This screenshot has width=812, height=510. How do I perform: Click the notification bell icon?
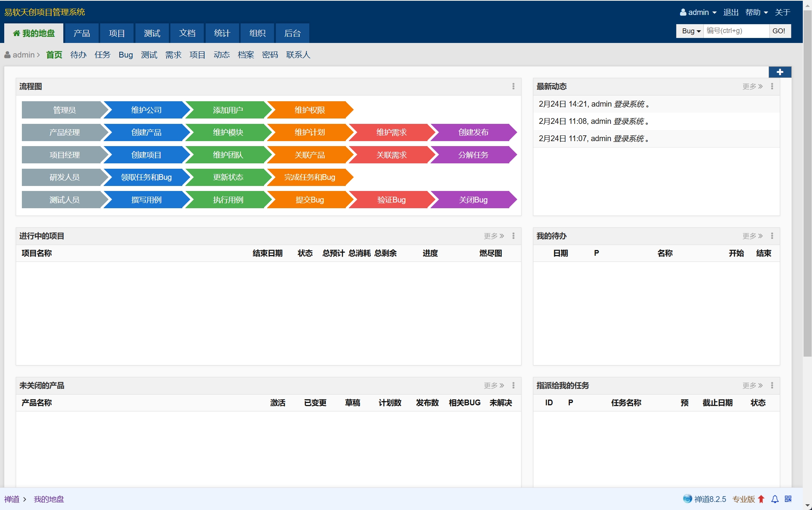coord(775,499)
